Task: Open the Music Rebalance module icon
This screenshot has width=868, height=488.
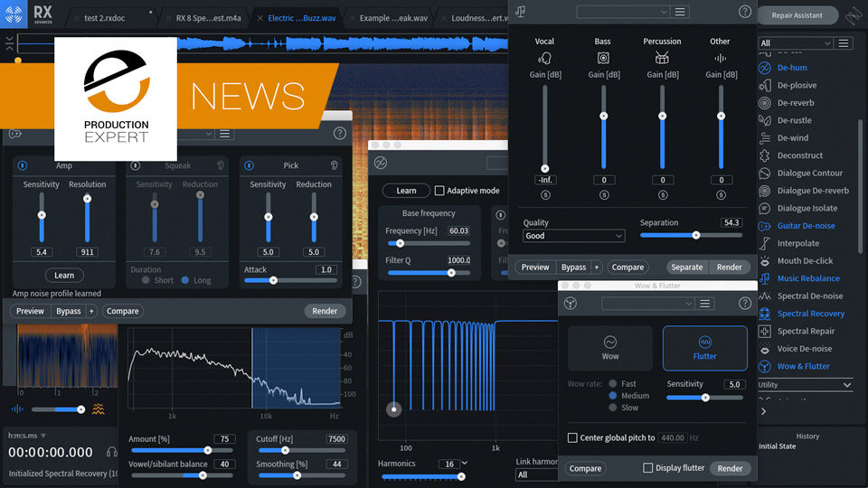Action: (765, 278)
